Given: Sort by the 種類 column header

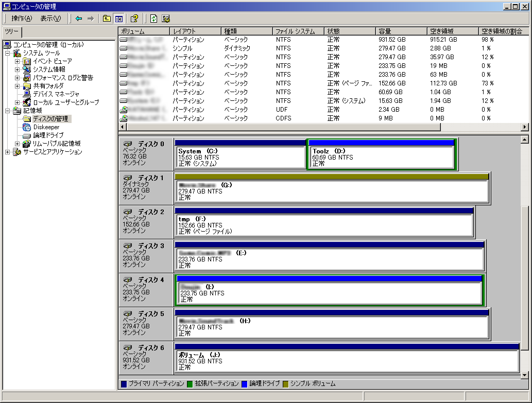Looking at the screenshot, I should point(247,31).
